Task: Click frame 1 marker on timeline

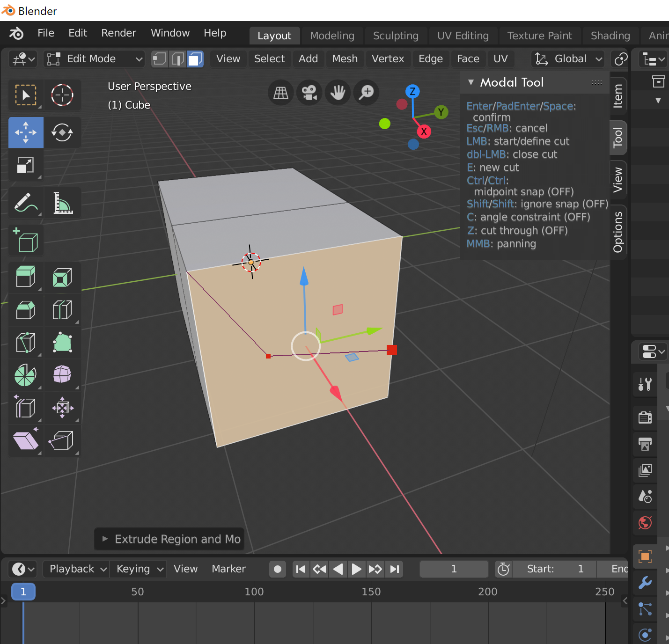Action: [23, 592]
